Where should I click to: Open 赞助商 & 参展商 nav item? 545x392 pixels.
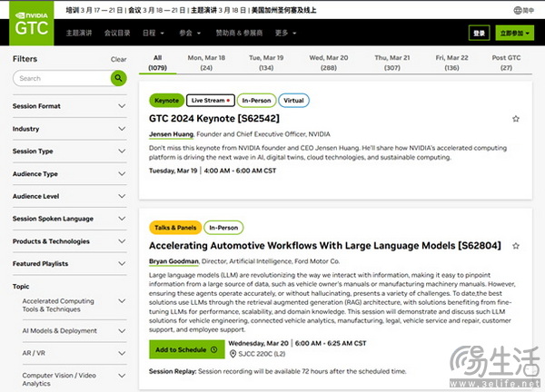pos(239,33)
